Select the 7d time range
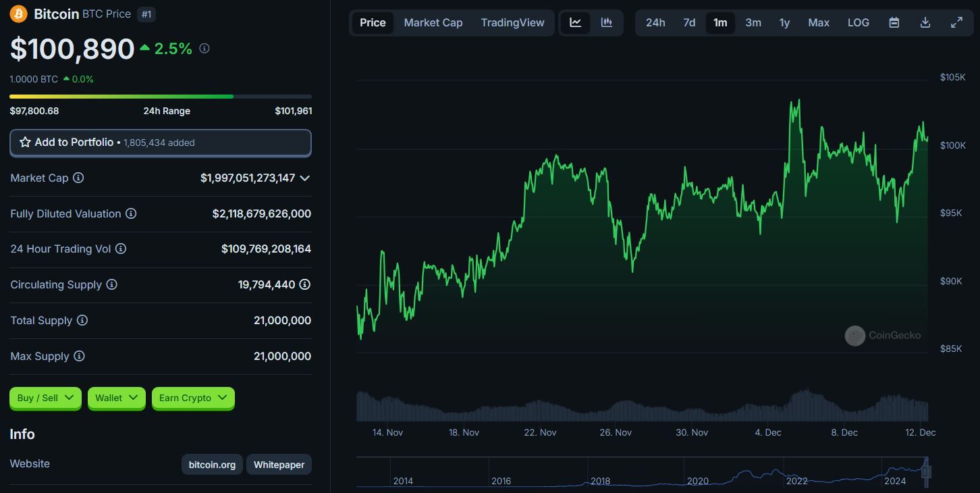 (688, 22)
